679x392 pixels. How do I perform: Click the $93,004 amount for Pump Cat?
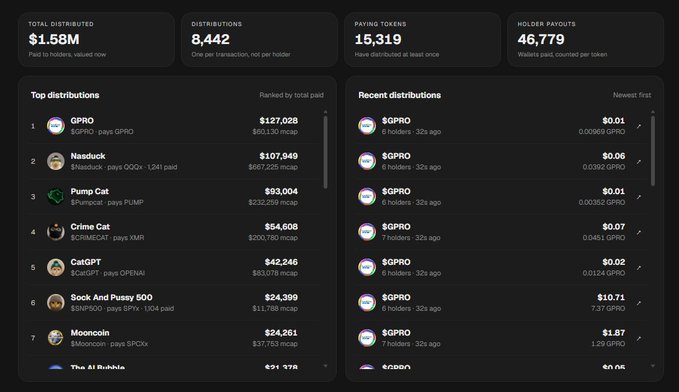[281, 191]
